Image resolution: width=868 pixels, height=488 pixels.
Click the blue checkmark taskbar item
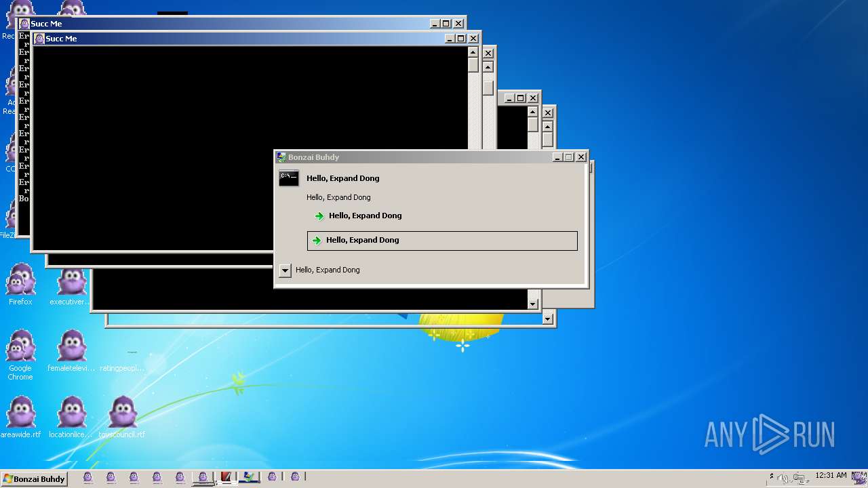pyautogui.click(x=249, y=478)
